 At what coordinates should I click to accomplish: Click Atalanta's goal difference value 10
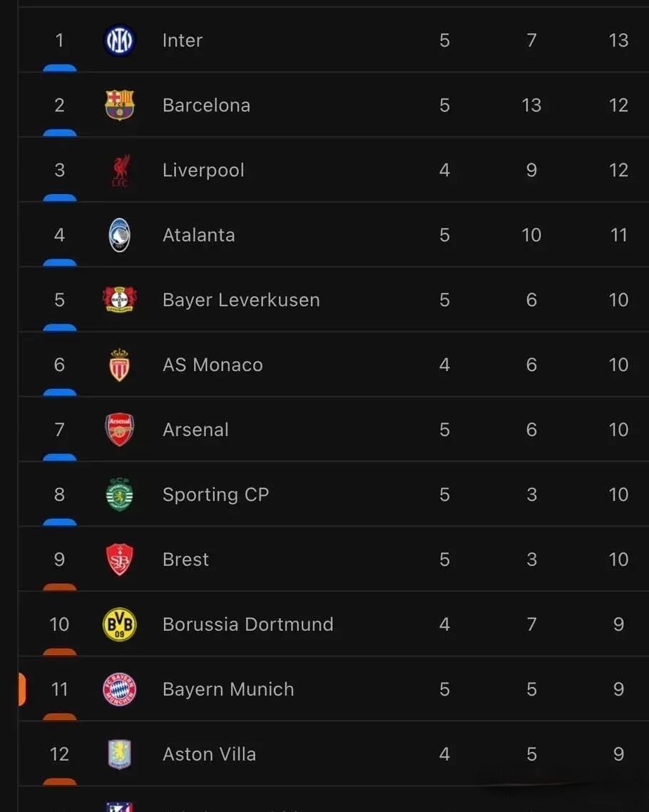point(531,235)
